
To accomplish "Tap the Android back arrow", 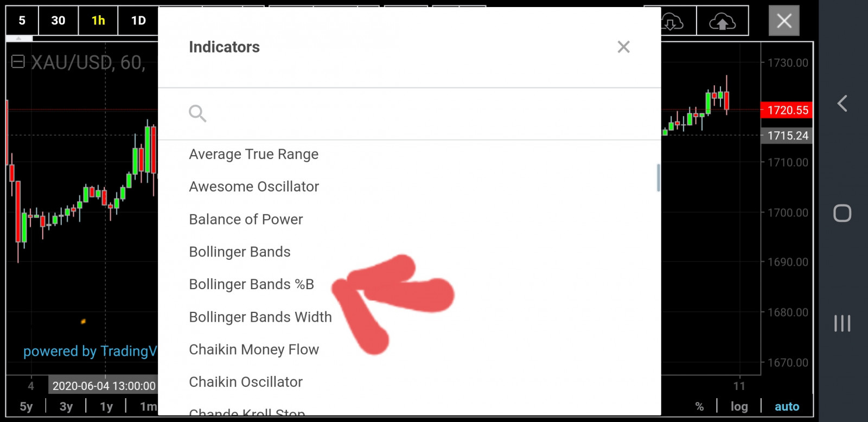I will click(842, 103).
